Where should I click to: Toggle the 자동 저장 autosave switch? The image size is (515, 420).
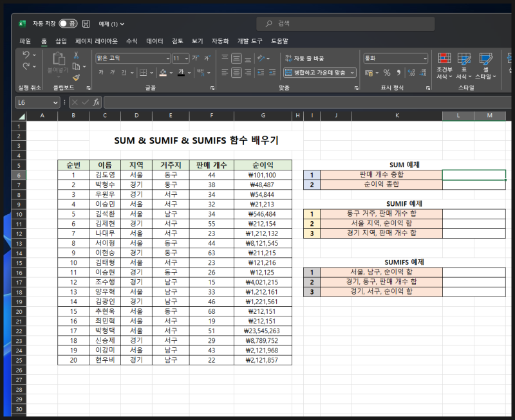(68, 24)
